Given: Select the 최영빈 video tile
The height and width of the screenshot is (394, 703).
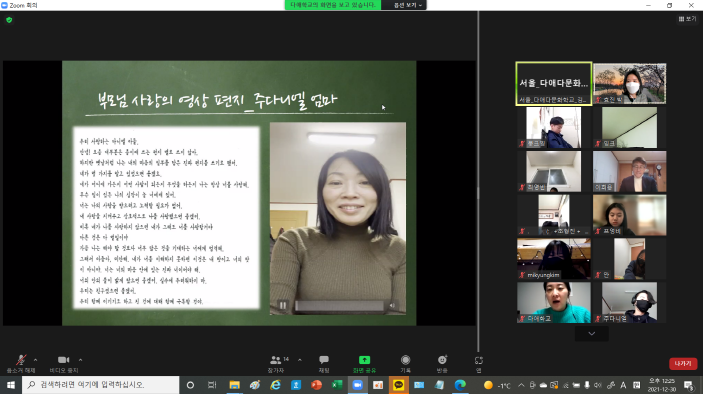Looking at the screenshot, I should pyautogui.click(x=554, y=171).
